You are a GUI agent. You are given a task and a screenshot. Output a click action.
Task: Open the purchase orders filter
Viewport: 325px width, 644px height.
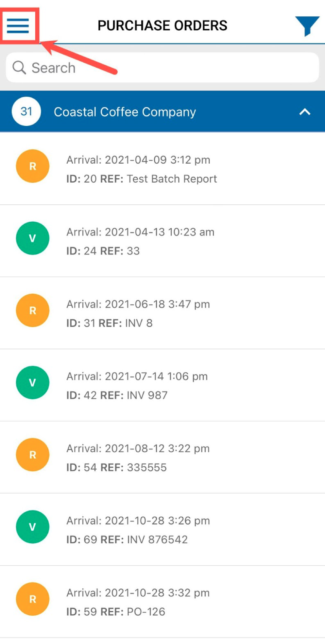point(307,25)
